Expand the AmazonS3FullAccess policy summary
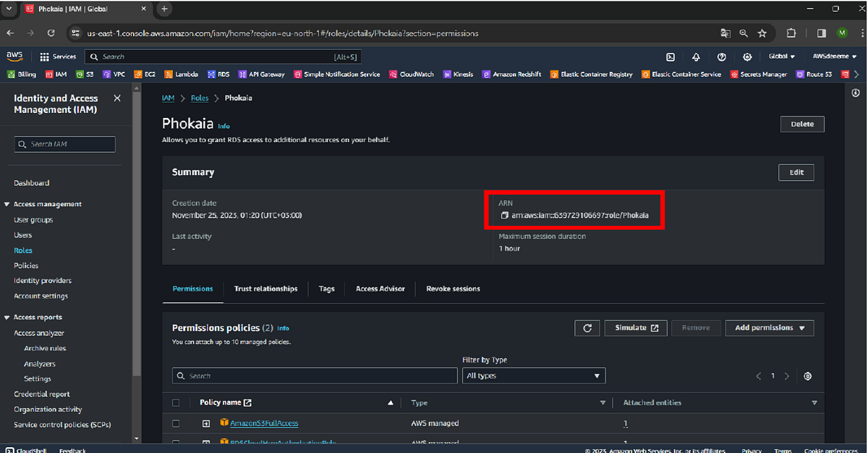Viewport: 868px width, 453px height. (x=206, y=423)
